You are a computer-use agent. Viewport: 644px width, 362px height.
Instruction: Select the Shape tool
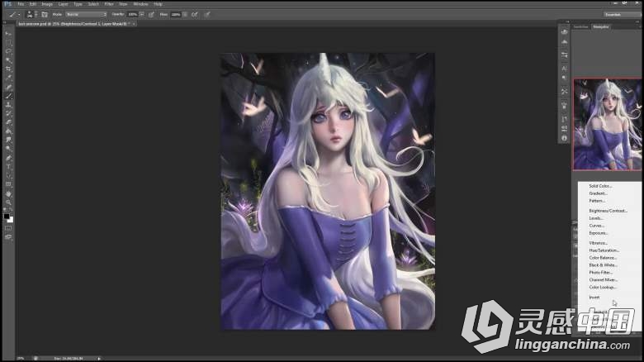[x=8, y=184]
